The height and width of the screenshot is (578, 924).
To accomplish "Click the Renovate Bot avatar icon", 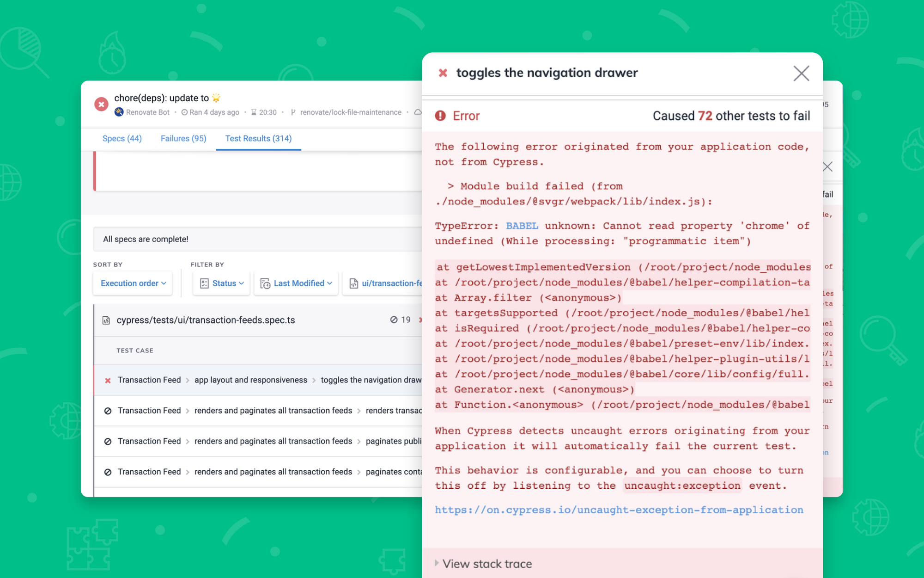I will click(x=119, y=112).
